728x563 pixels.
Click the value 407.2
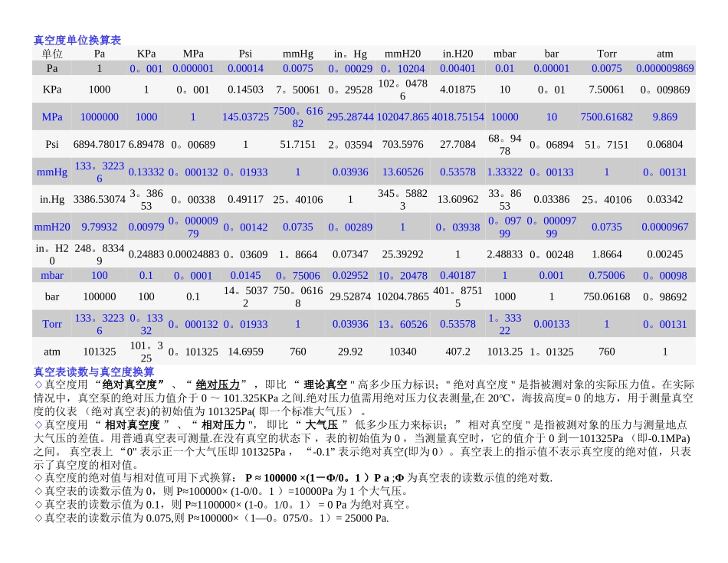pyautogui.click(x=457, y=352)
